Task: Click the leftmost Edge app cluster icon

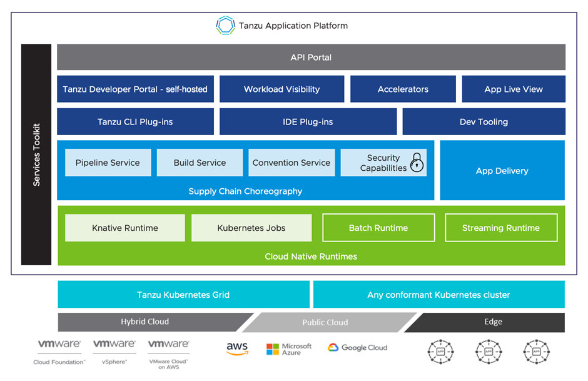Action: tap(440, 351)
